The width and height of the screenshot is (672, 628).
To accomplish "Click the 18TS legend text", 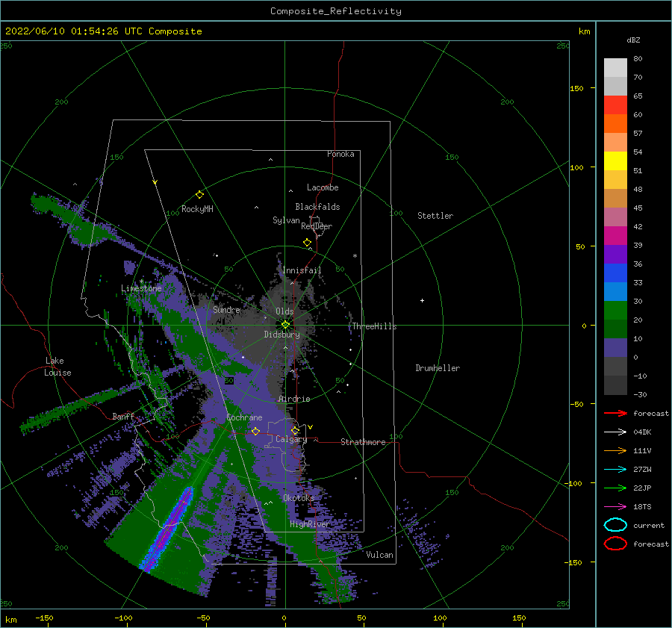I will (x=642, y=507).
